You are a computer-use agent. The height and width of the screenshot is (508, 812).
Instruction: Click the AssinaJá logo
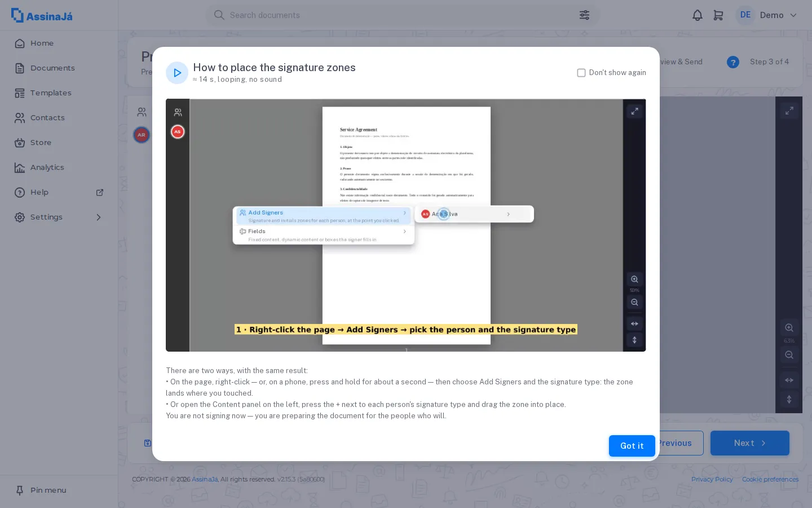coord(42,15)
